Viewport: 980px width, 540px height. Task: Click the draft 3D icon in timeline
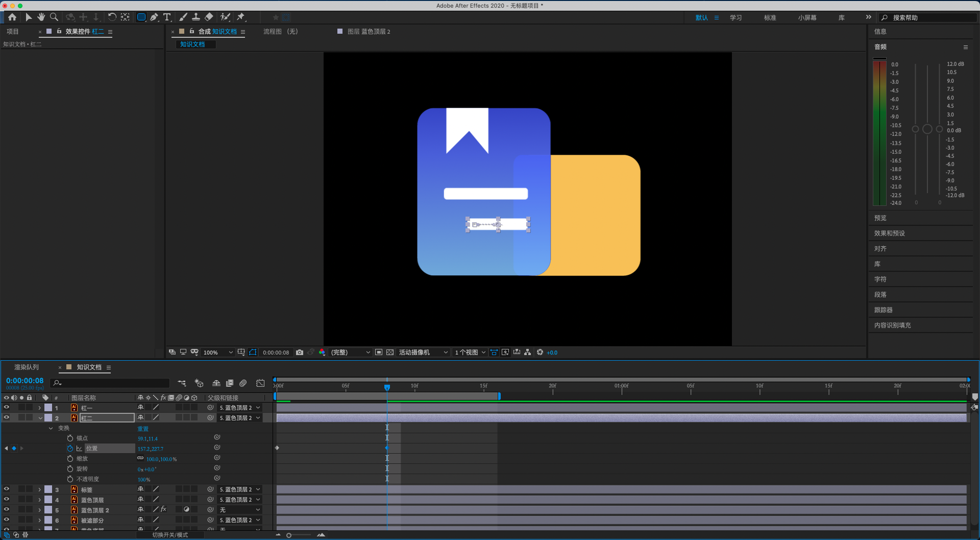pyautogui.click(x=199, y=383)
